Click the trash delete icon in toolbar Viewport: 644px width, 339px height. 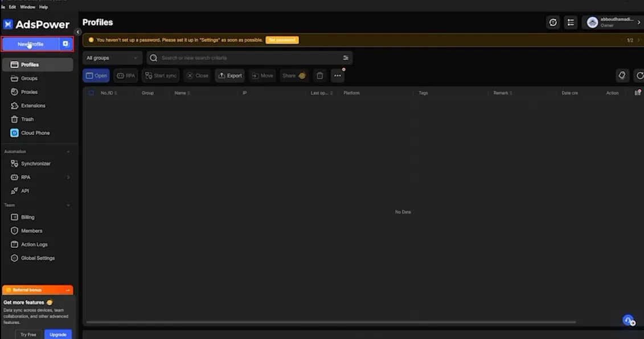coord(320,76)
